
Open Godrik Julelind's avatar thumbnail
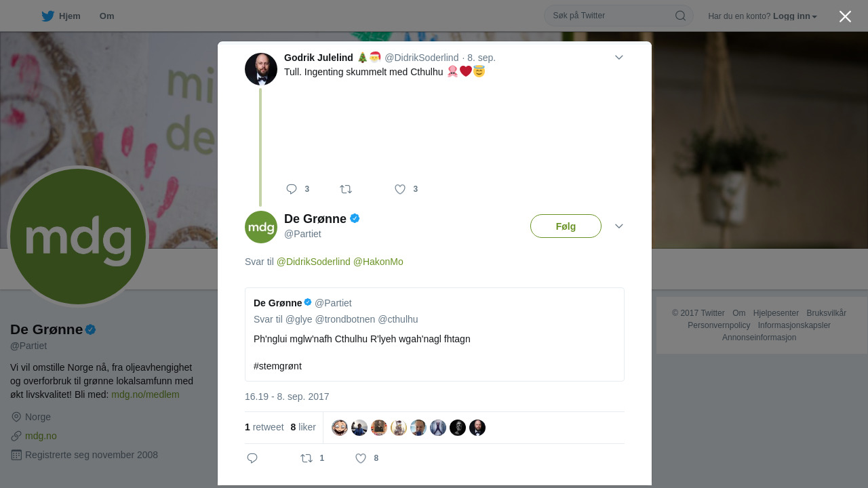[261, 69]
